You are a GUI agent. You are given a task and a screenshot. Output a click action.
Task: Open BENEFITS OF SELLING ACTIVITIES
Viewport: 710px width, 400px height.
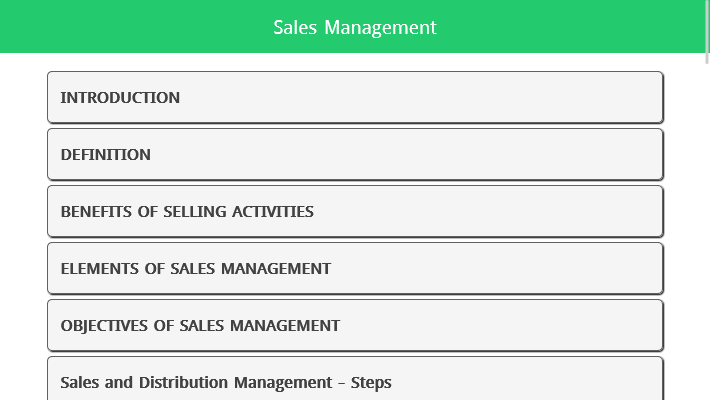point(355,211)
